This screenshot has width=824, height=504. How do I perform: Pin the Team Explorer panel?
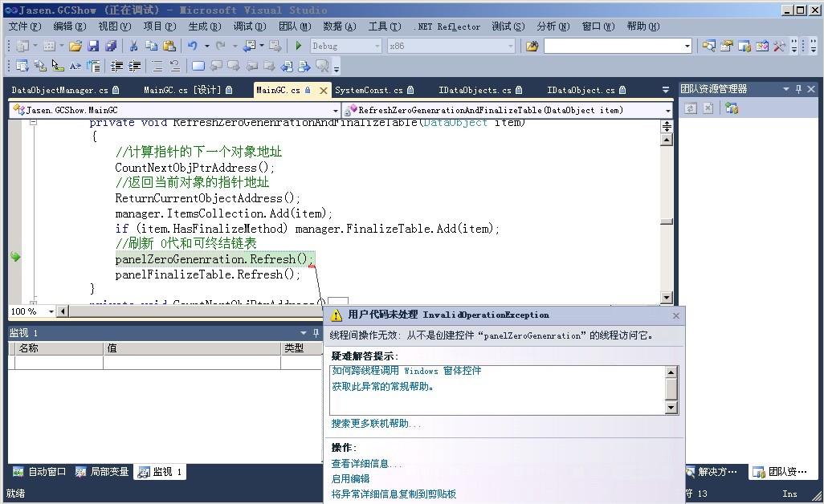point(799,89)
